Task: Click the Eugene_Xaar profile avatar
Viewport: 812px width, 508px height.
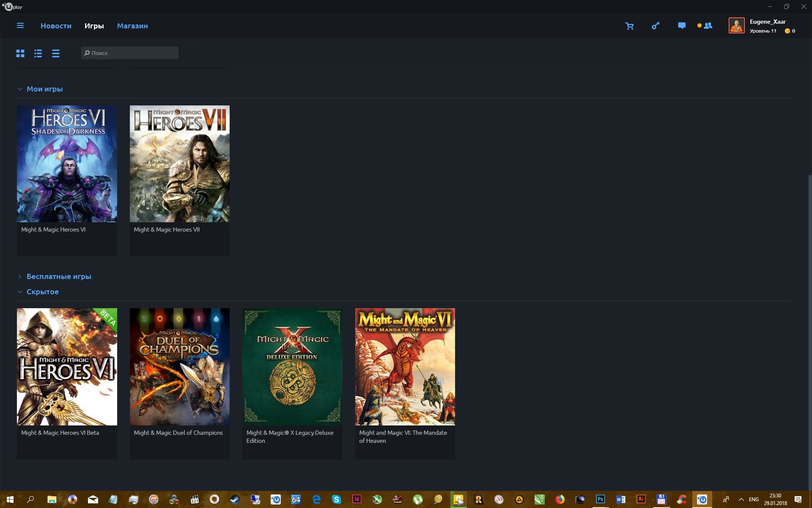Action: tap(736, 25)
